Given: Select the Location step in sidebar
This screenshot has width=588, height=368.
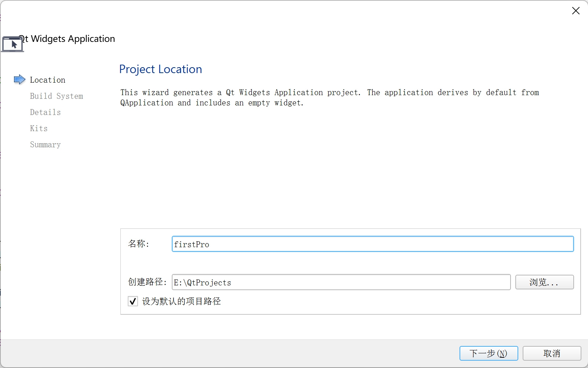Looking at the screenshot, I should (48, 80).
